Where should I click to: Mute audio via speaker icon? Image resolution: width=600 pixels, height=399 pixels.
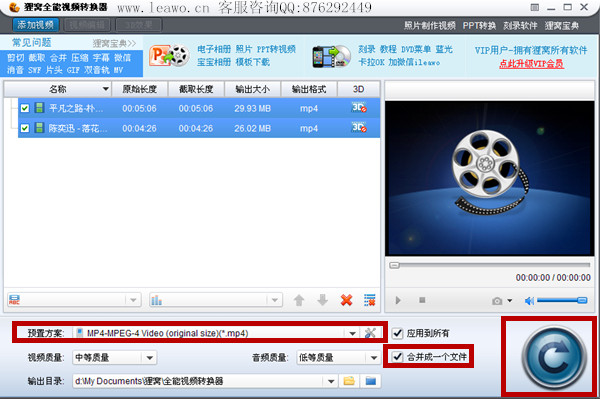(x=529, y=301)
